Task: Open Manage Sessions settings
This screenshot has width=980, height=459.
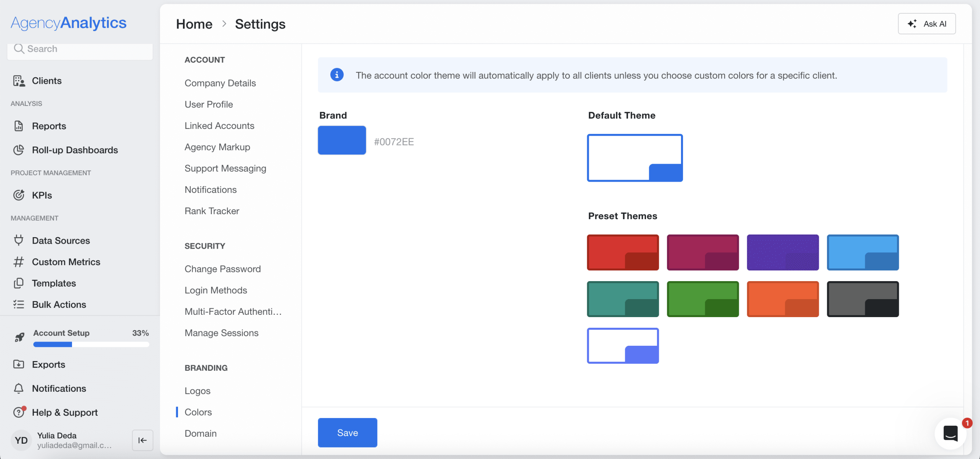Action: 222,333
